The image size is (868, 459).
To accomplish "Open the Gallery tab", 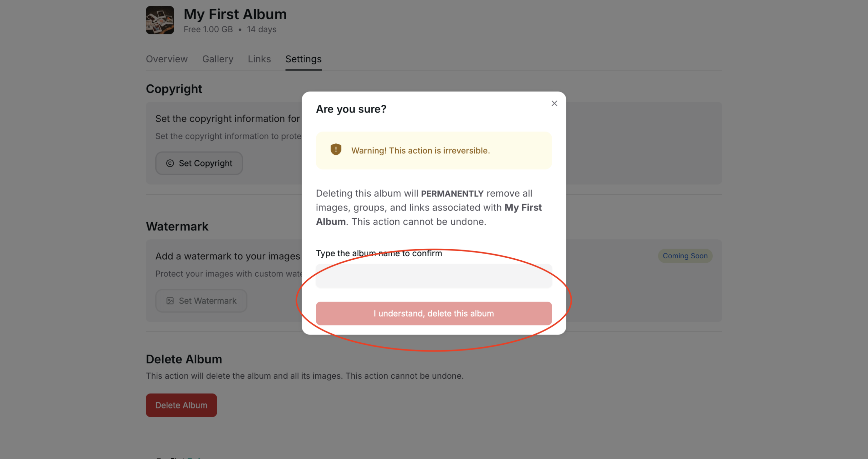I will click(218, 59).
